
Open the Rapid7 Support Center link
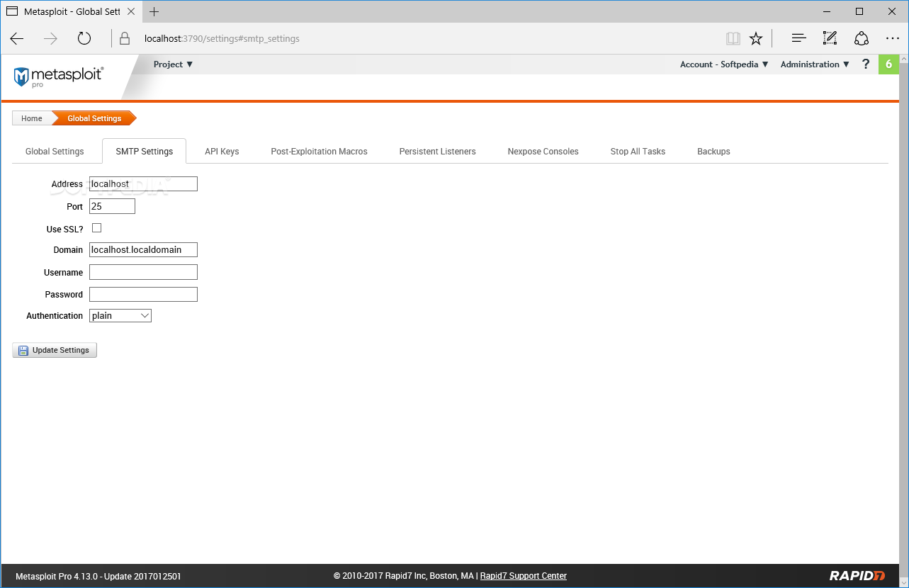pos(524,576)
